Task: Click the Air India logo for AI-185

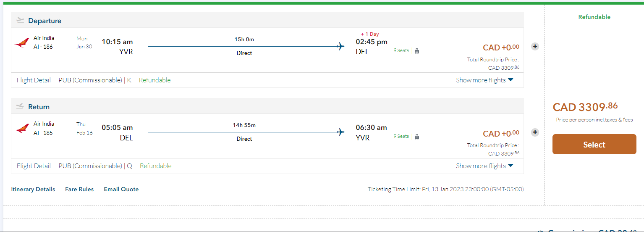Action: [x=21, y=129]
